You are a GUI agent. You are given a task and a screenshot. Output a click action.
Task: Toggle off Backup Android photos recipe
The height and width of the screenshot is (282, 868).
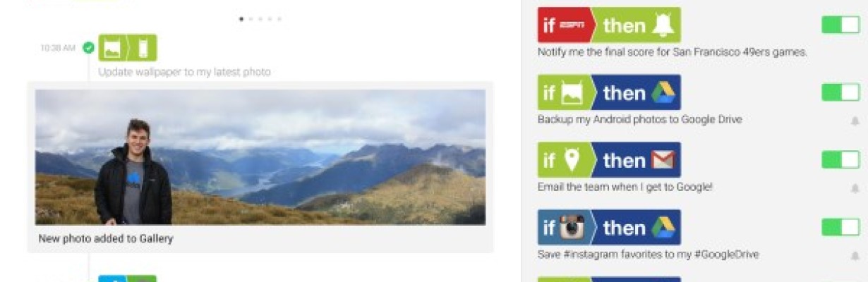[x=840, y=93]
